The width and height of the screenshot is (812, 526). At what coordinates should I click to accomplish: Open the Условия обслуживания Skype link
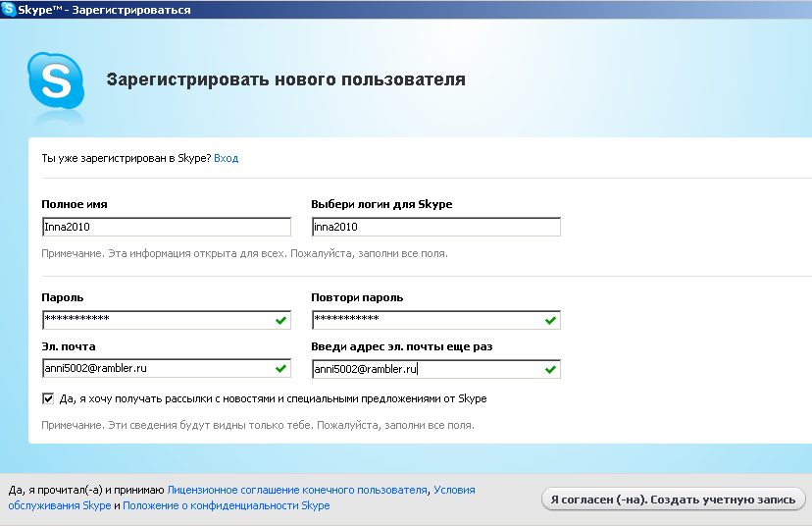point(454,489)
